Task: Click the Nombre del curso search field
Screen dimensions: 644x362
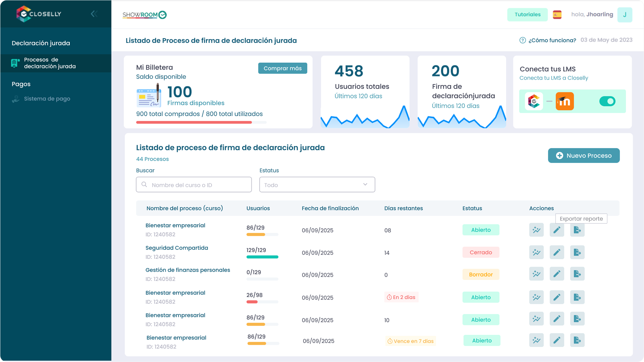Action: [x=194, y=185]
